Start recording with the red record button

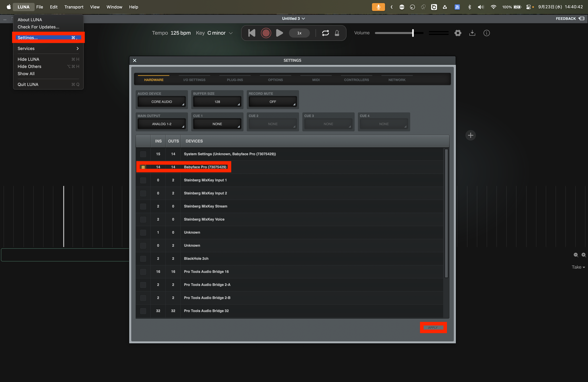coord(266,33)
